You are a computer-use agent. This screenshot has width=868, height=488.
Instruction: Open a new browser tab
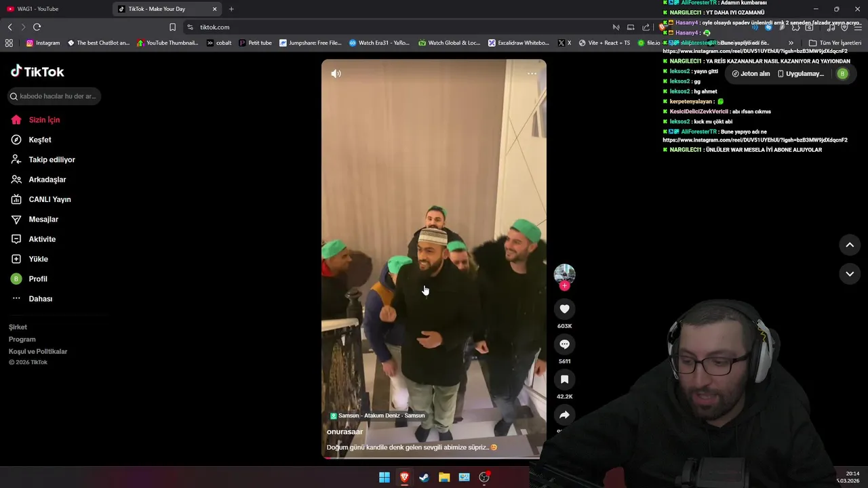pyautogui.click(x=231, y=9)
